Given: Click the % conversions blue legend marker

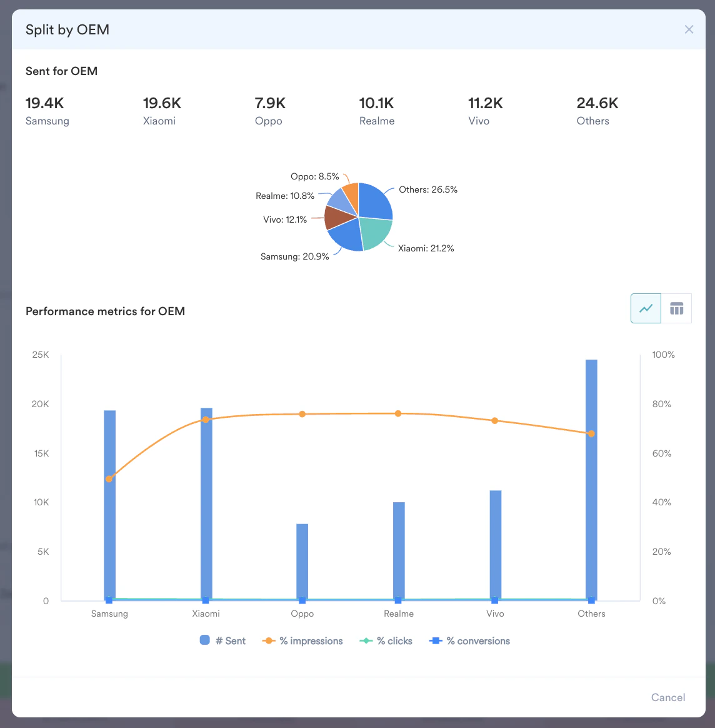Looking at the screenshot, I should [x=436, y=640].
